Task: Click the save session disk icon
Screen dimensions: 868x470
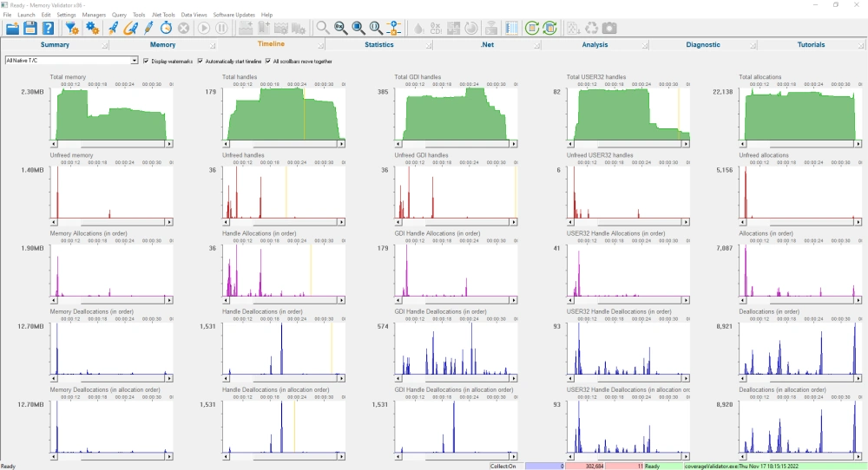Action: (30, 29)
